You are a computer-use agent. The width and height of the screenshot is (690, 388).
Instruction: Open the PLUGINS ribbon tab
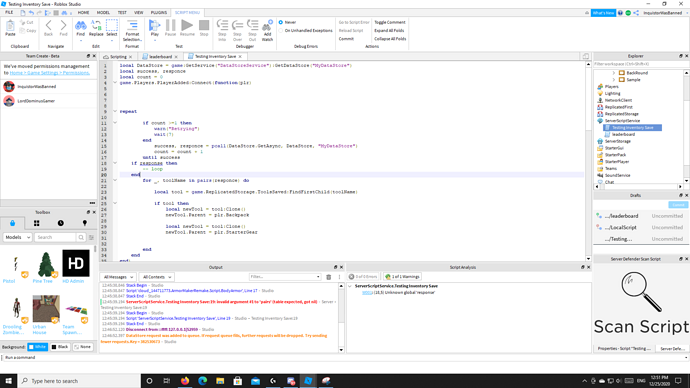(159, 13)
